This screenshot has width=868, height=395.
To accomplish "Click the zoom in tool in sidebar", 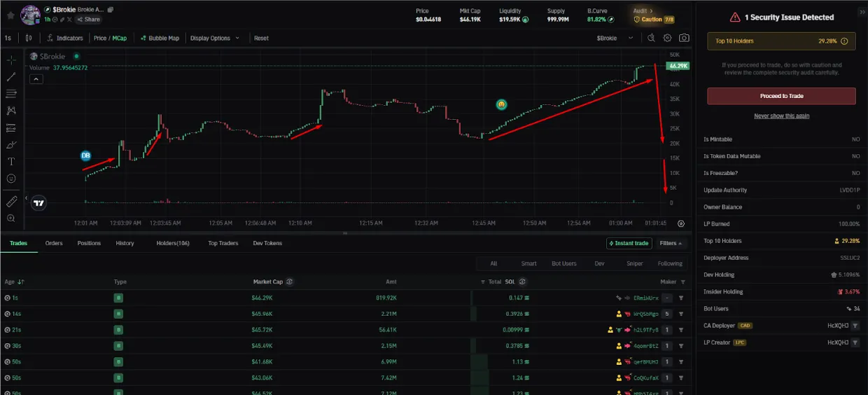I will tap(11, 218).
